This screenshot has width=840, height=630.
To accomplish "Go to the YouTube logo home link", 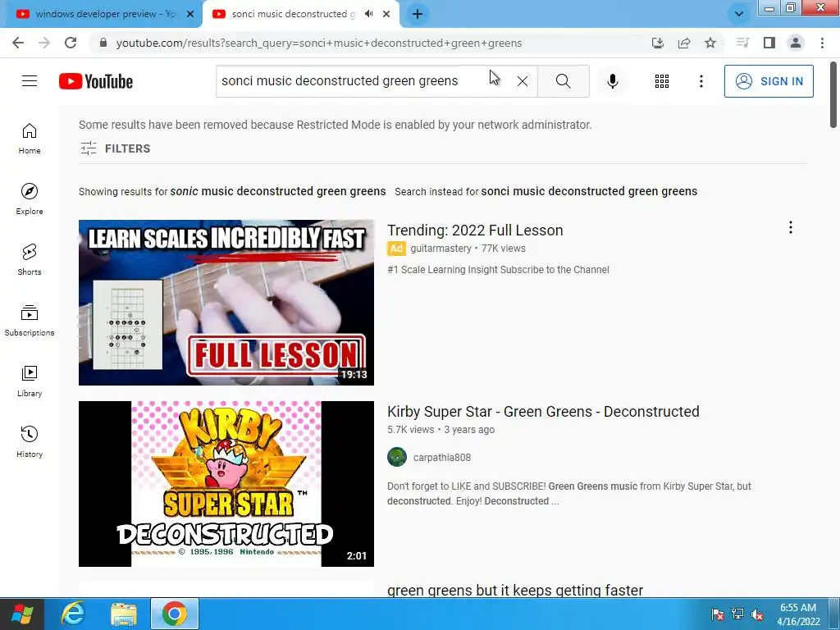I will (x=96, y=81).
